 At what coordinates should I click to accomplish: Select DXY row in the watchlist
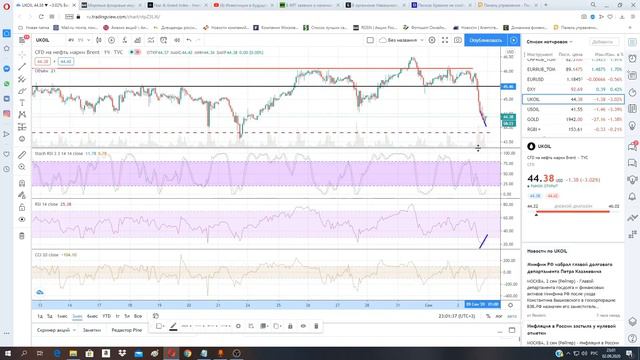pyautogui.click(x=573, y=89)
